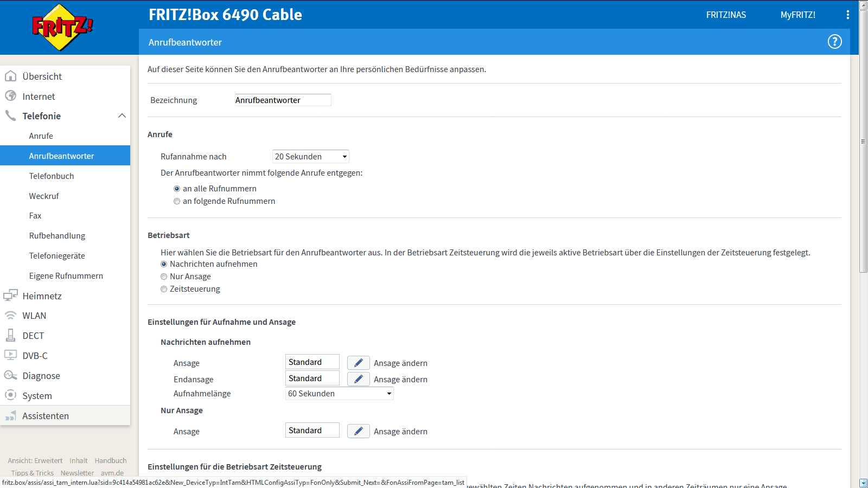Select Anrufbeantworter submenu item
The height and width of the screenshot is (488, 868).
point(65,156)
